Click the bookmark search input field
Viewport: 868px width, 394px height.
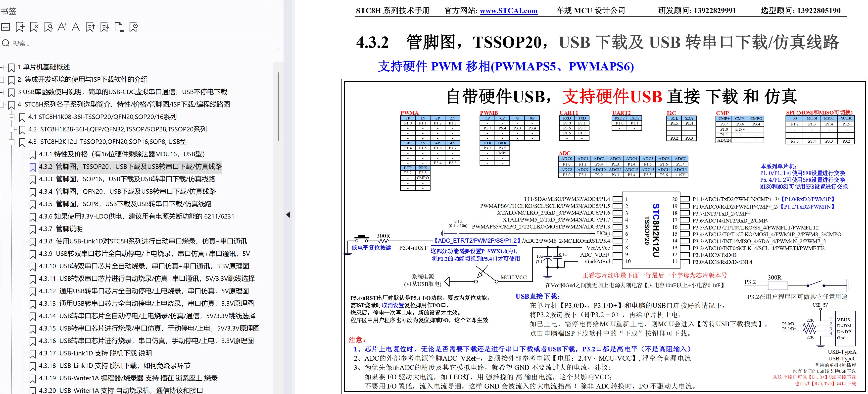click(142, 43)
